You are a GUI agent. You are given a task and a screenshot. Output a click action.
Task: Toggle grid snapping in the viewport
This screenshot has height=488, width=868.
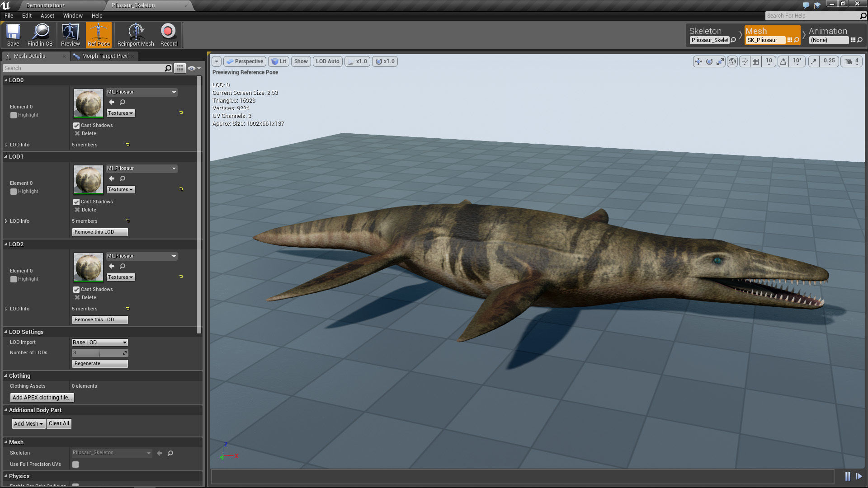(755, 61)
